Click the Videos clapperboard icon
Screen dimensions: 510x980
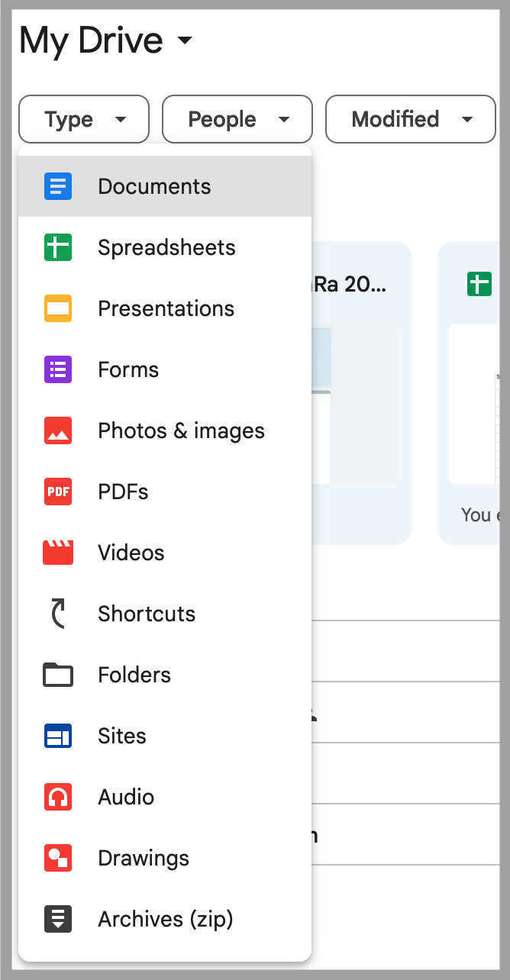tap(58, 553)
